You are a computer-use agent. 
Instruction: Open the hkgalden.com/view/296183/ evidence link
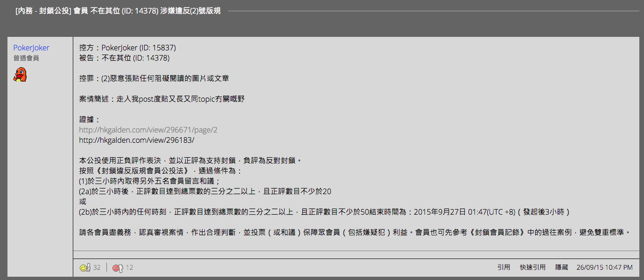tap(137, 140)
